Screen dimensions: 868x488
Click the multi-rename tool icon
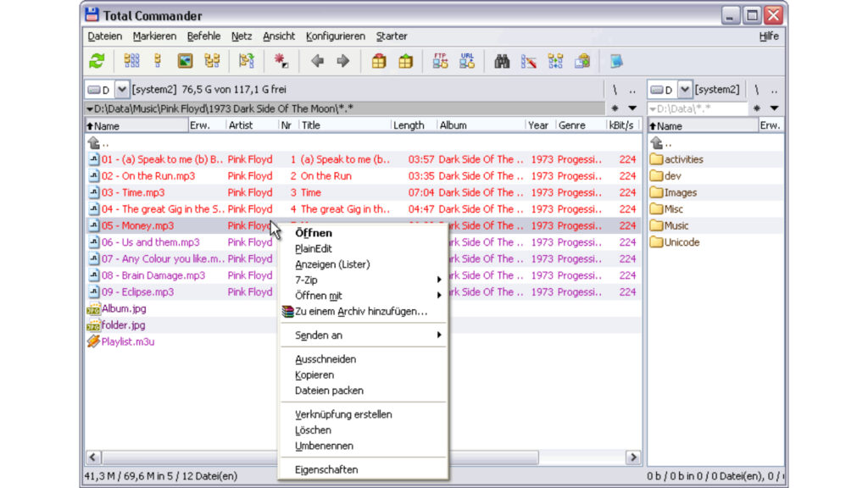click(529, 61)
